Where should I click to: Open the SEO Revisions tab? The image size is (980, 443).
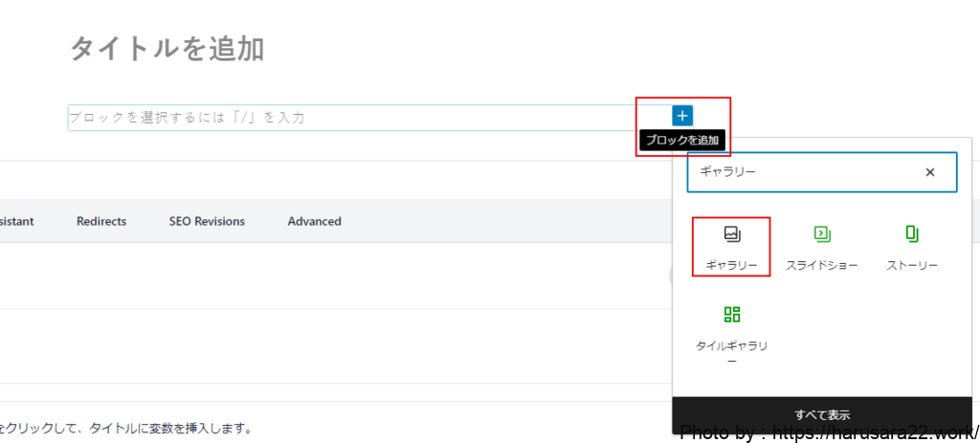pos(207,221)
